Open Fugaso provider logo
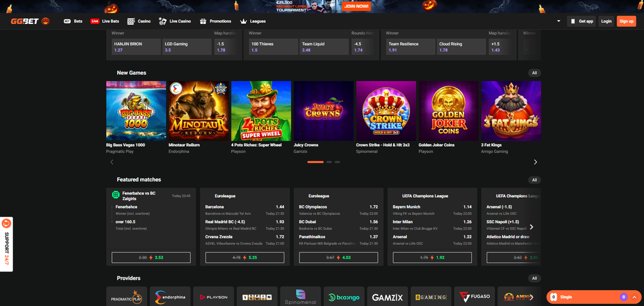 click(x=475, y=297)
